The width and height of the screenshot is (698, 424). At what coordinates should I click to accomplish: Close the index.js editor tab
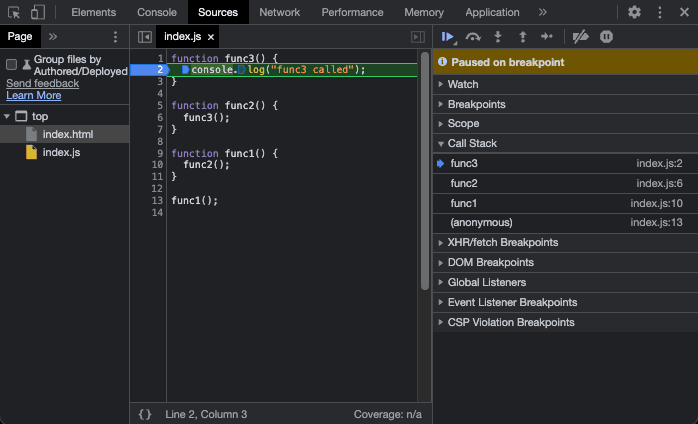211,37
